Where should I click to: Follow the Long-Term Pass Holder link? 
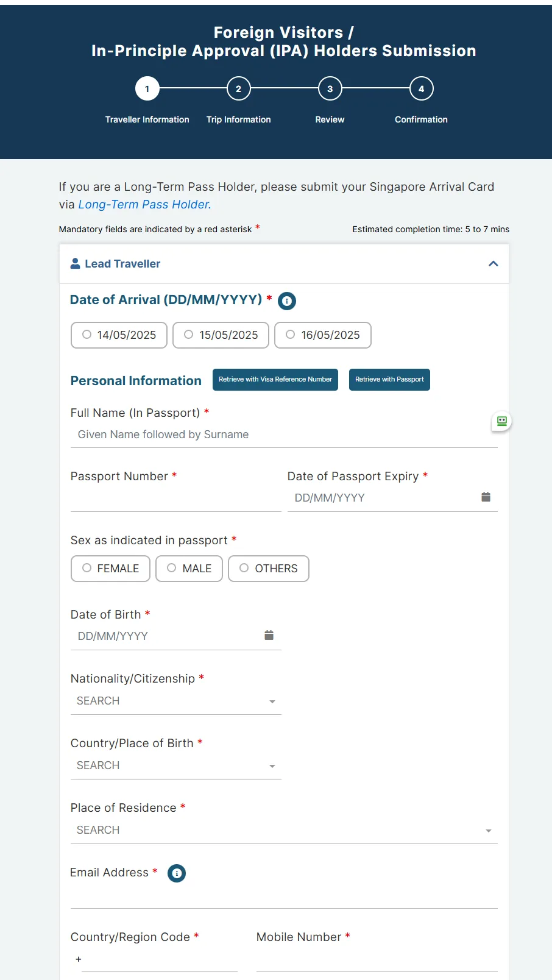(x=144, y=205)
